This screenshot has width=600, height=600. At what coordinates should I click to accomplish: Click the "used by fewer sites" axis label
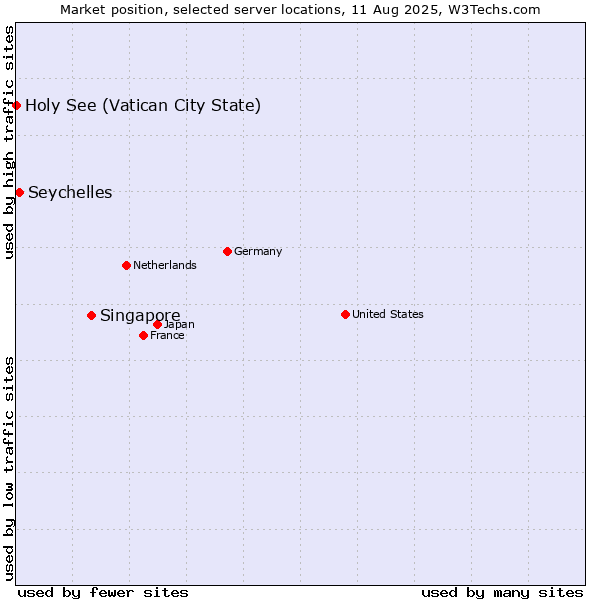103,593
